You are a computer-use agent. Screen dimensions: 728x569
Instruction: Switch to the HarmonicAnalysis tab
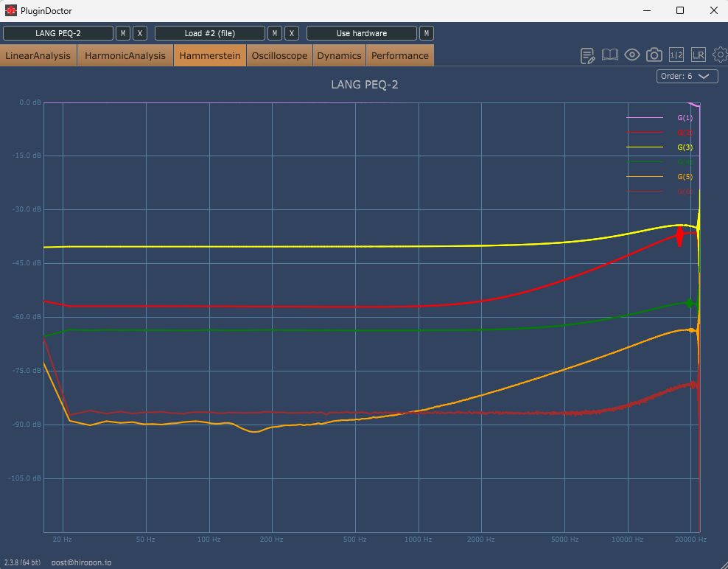(x=125, y=56)
